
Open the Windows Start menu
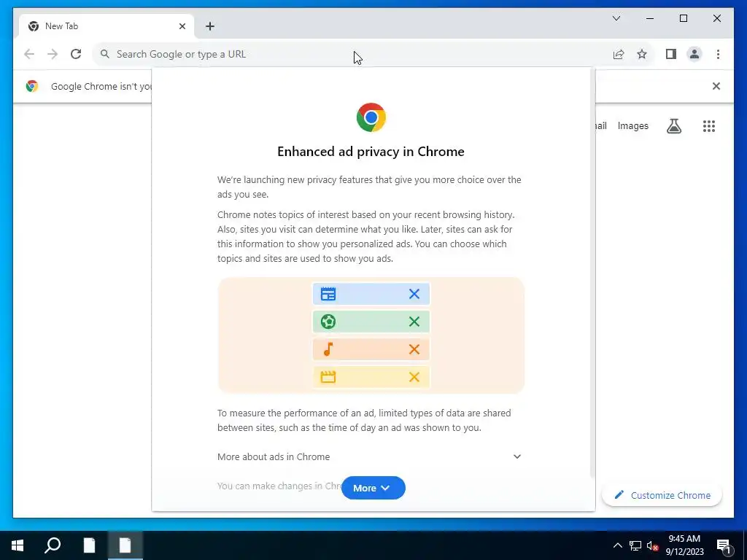tap(18, 545)
